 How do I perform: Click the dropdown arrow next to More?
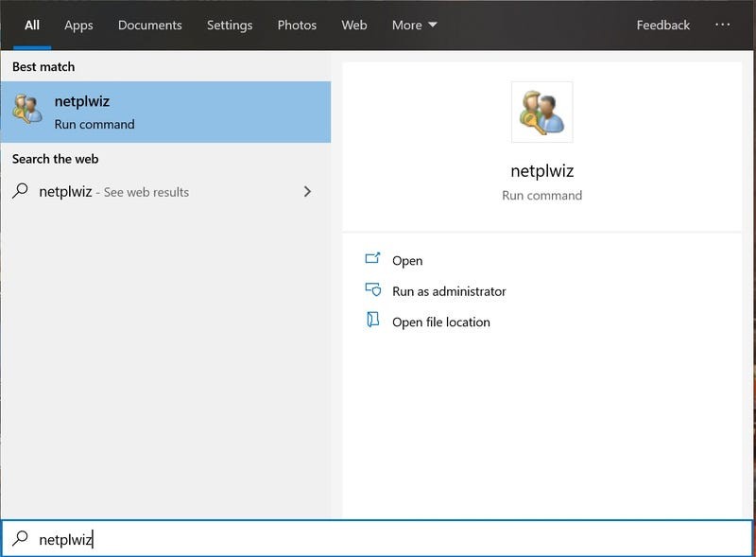click(434, 25)
